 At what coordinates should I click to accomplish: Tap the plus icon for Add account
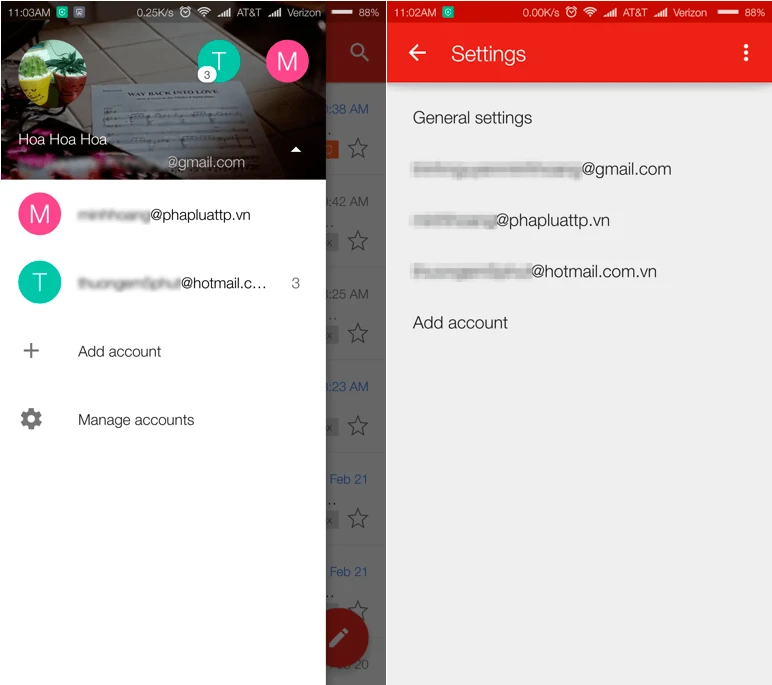pyautogui.click(x=31, y=351)
